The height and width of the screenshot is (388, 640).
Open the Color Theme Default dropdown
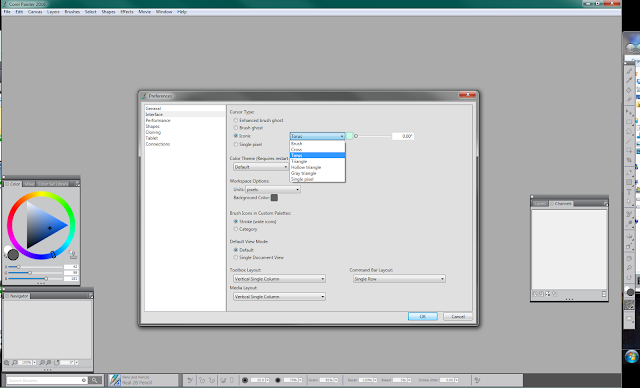click(x=261, y=167)
